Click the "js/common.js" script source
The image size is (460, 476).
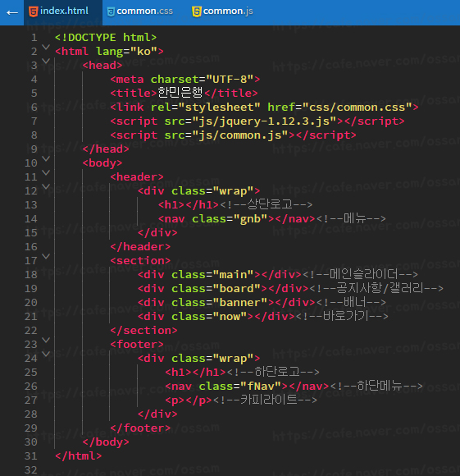(240, 135)
